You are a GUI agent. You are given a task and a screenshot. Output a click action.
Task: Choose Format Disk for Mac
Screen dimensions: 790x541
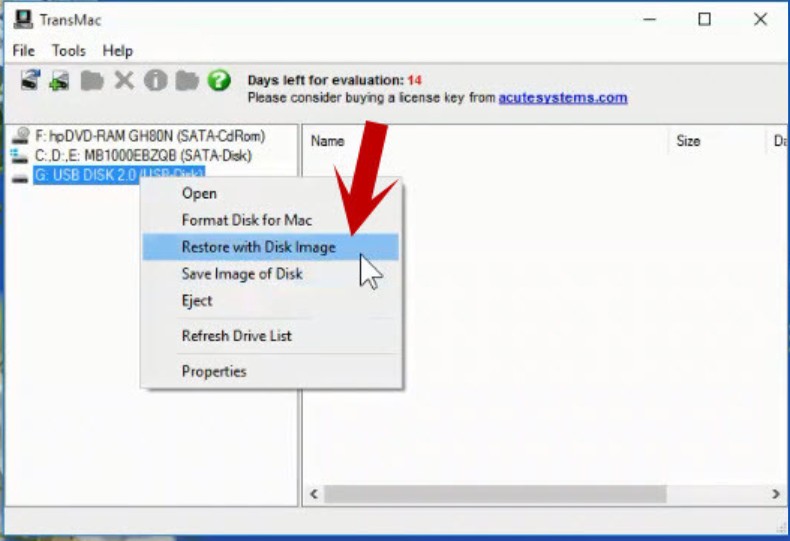246,220
